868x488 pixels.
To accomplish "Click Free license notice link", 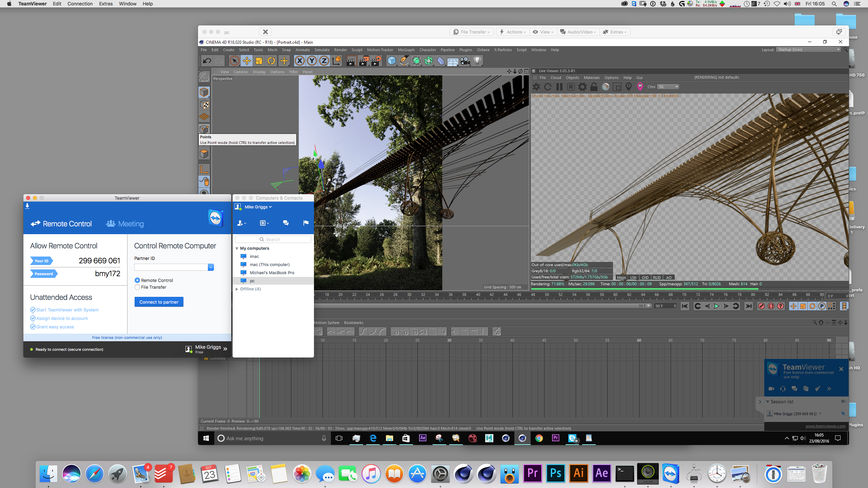I will pyautogui.click(x=127, y=338).
